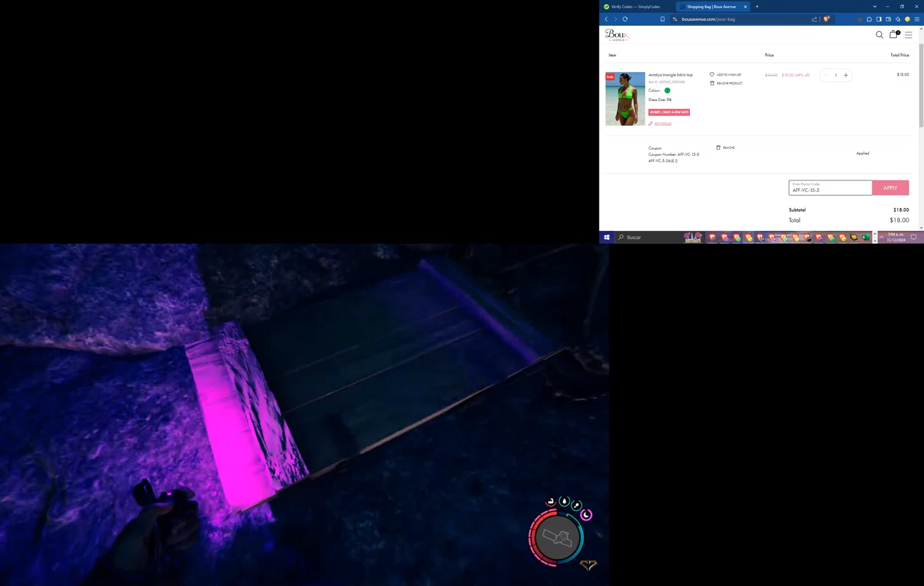Click the browser address bar URL
Viewport: 924px width, 586px height.
(708, 19)
